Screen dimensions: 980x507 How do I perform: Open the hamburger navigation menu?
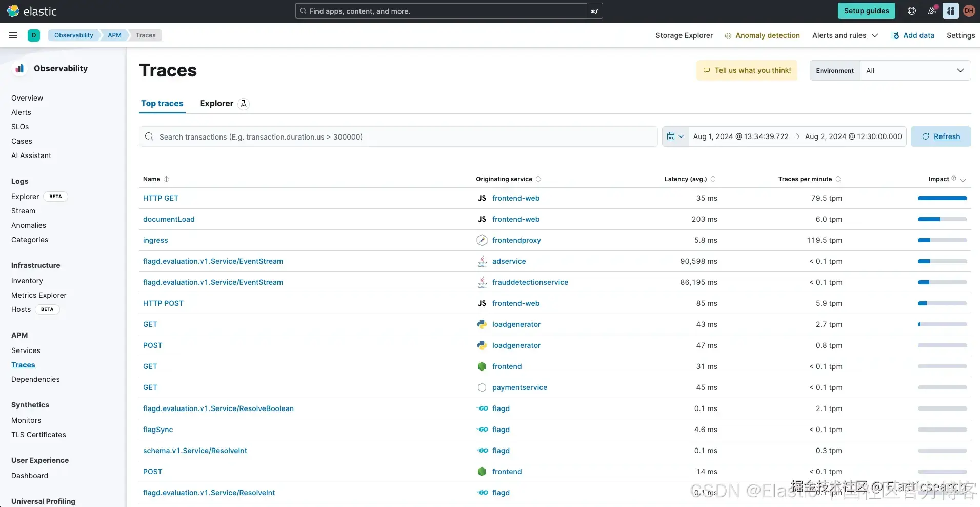click(x=13, y=35)
